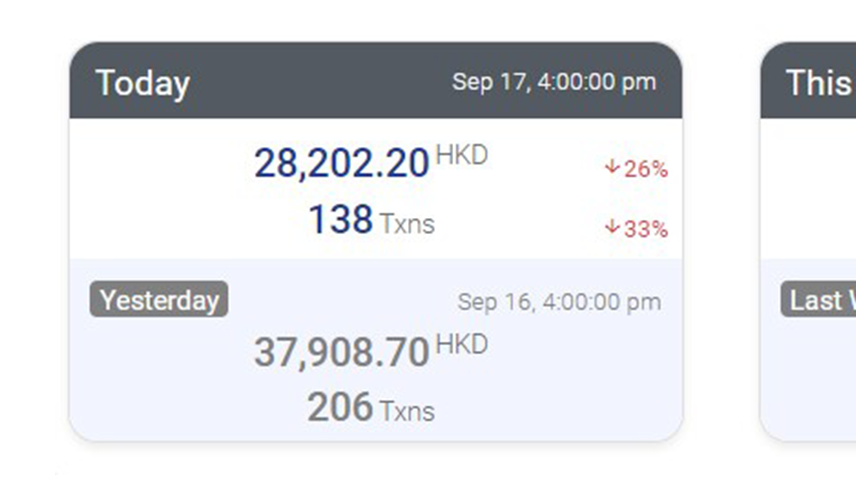856x490 pixels.
Task: Click the white body of the second card
Action: (810, 190)
